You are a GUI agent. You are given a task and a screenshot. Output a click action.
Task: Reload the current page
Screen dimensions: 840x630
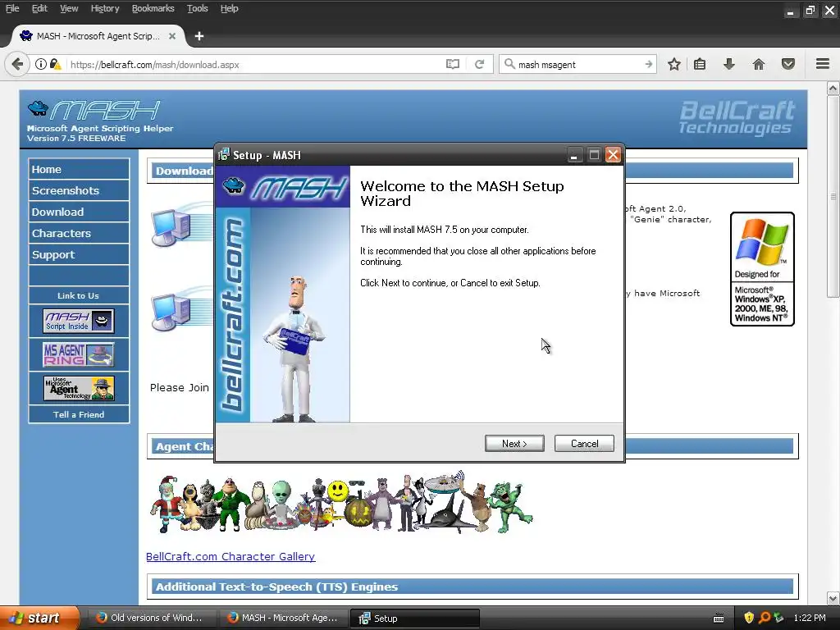tap(479, 64)
